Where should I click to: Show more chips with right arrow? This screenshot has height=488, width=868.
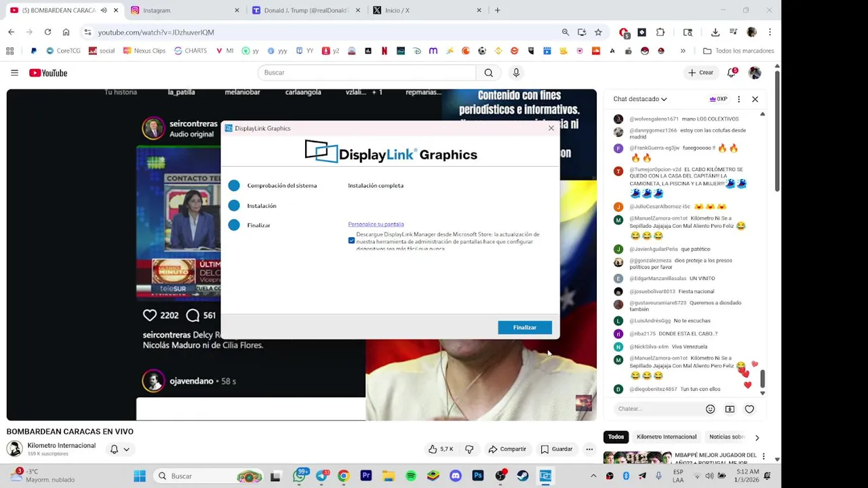757,438
